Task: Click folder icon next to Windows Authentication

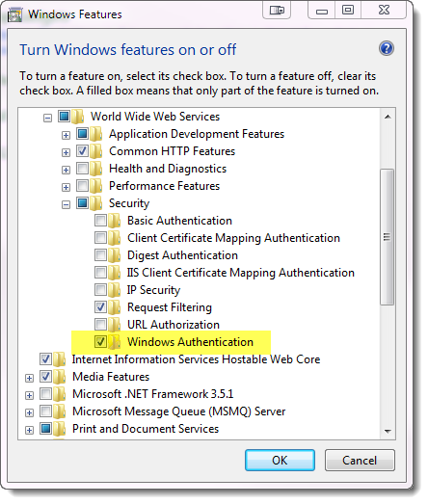Action: pos(115,342)
